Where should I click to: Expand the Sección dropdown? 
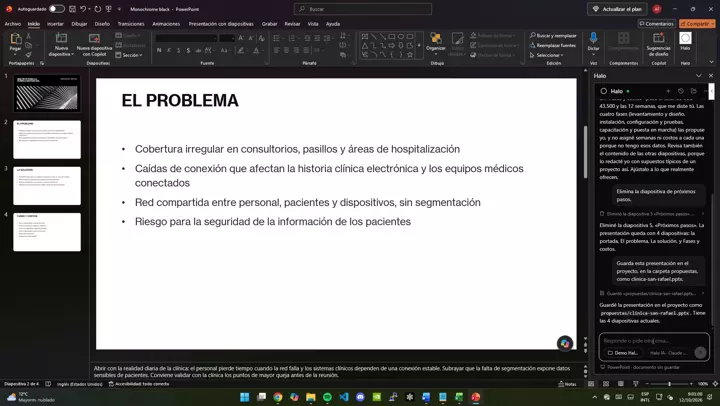click(x=129, y=55)
